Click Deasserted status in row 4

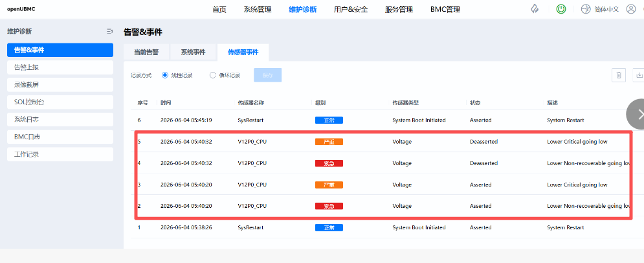484,163
